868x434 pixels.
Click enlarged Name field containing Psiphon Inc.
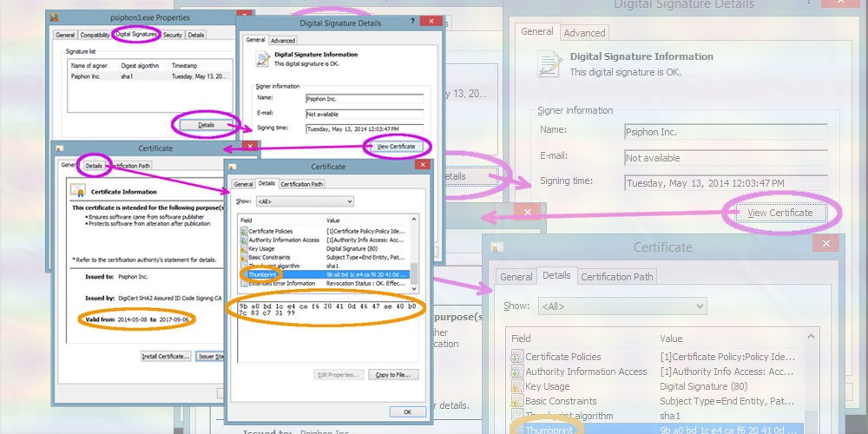[726, 132]
